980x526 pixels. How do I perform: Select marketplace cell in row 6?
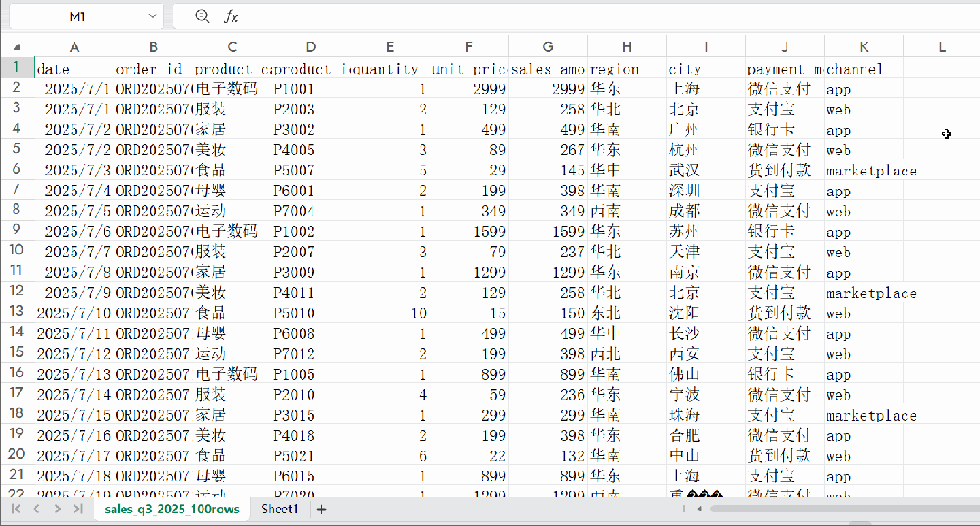pyautogui.click(x=863, y=170)
